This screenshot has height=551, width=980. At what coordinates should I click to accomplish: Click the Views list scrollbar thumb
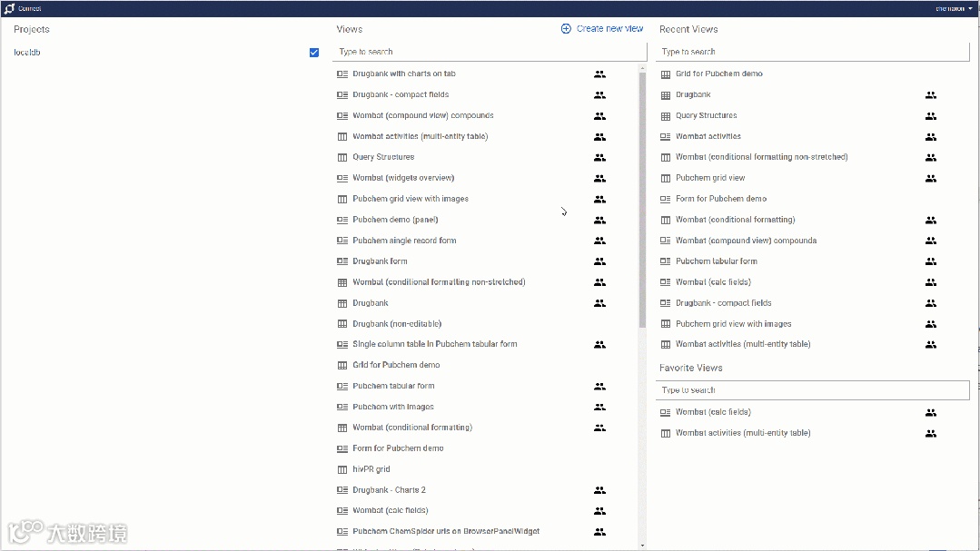pyautogui.click(x=642, y=200)
